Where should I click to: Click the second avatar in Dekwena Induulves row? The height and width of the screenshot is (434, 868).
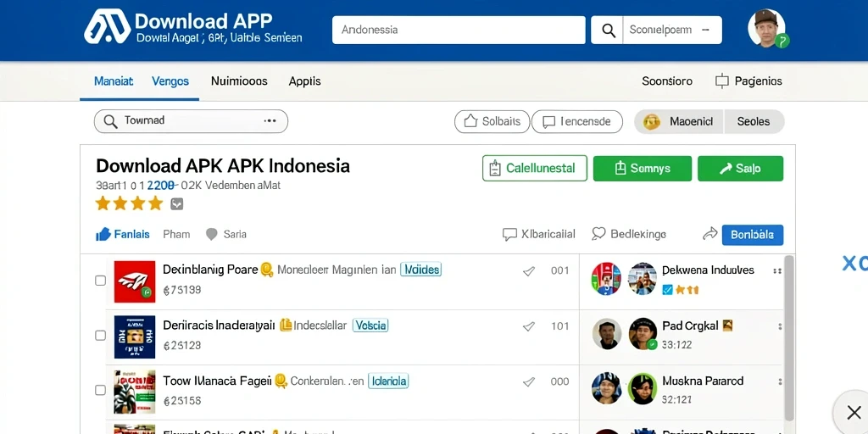643,278
